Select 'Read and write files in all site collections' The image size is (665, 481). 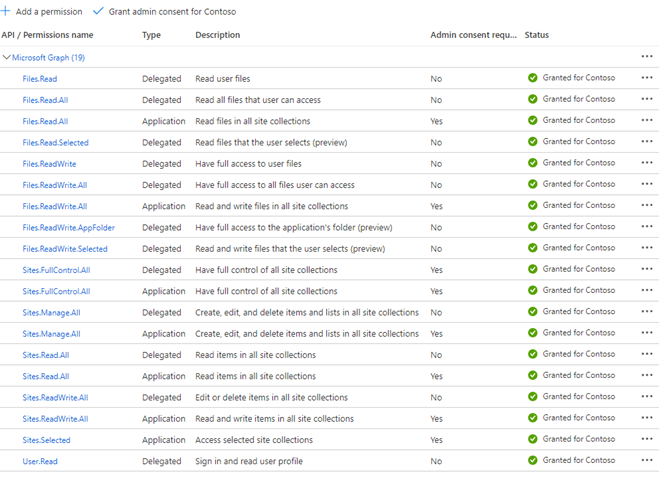[271, 207]
